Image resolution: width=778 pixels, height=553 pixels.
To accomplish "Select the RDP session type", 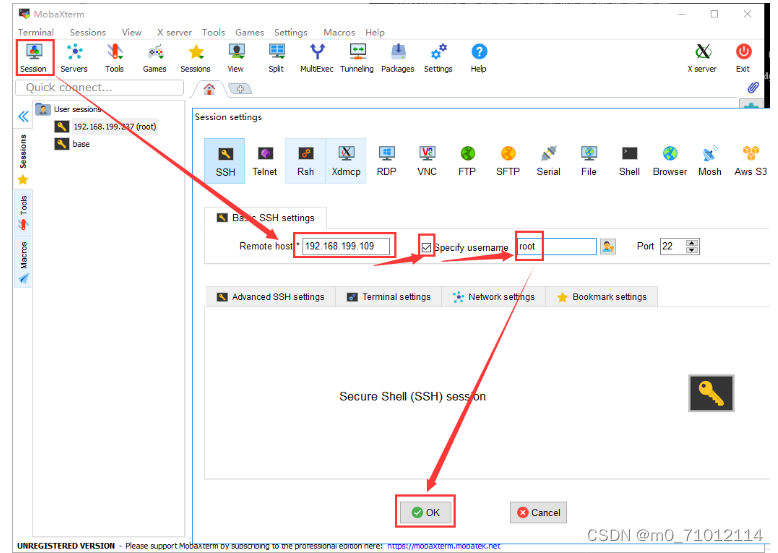I will coord(387,161).
